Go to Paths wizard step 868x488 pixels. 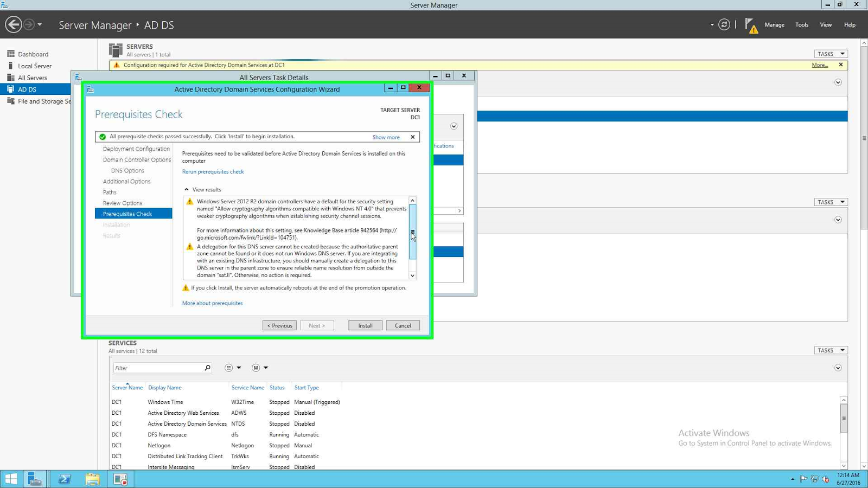(110, 192)
